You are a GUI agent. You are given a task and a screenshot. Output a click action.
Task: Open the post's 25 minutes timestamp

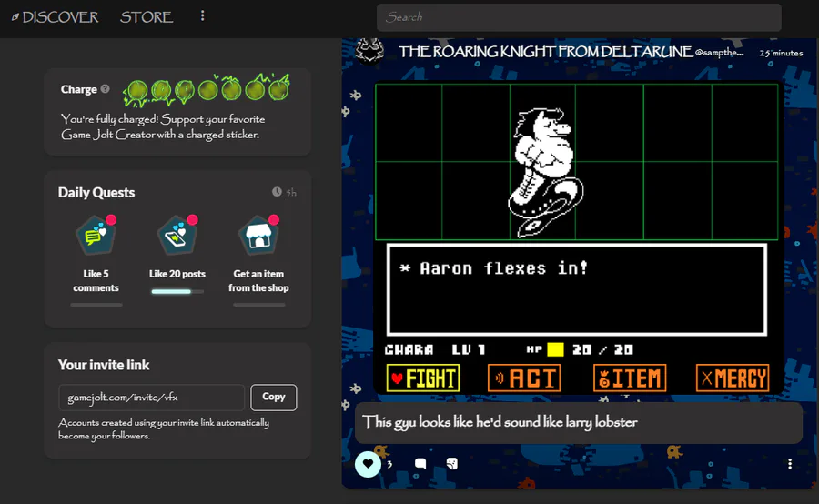coord(781,53)
